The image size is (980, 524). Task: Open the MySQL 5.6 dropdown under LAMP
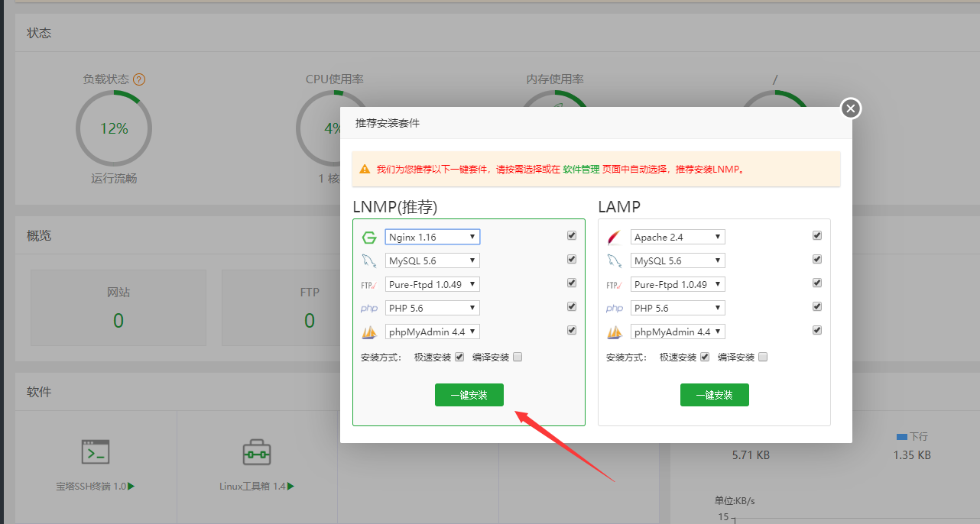point(678,261)
